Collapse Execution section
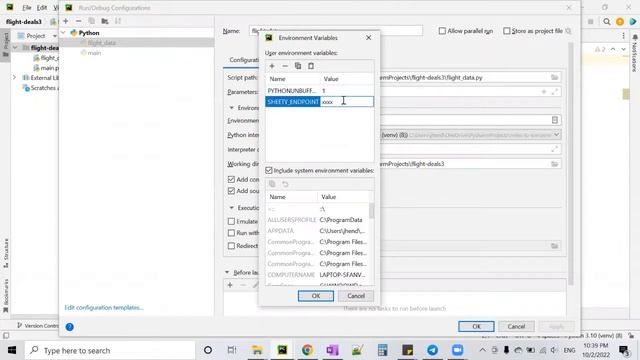 [x=231, y=208]
